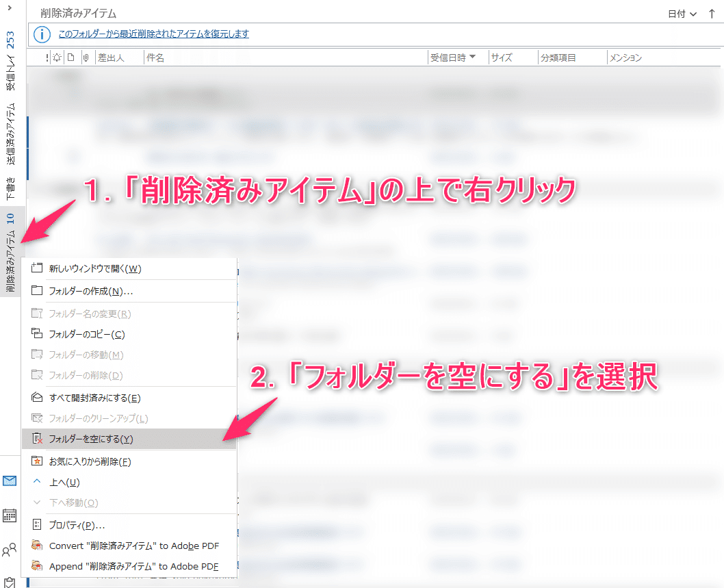Click the info icon on the restore banner
Image resolution: width=724 pixels, height=588 pixels.
point(41,35)
